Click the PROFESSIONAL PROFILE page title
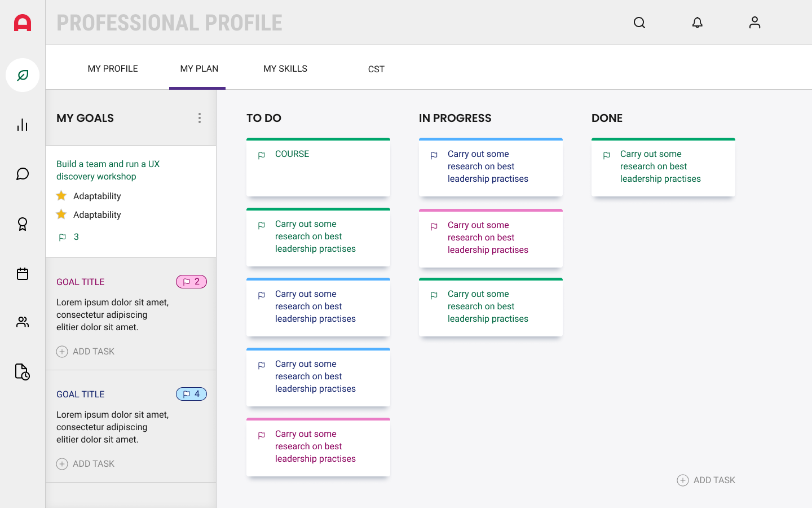Image resolution: width=812 pixels, height=508 pixels. point(170,23)
